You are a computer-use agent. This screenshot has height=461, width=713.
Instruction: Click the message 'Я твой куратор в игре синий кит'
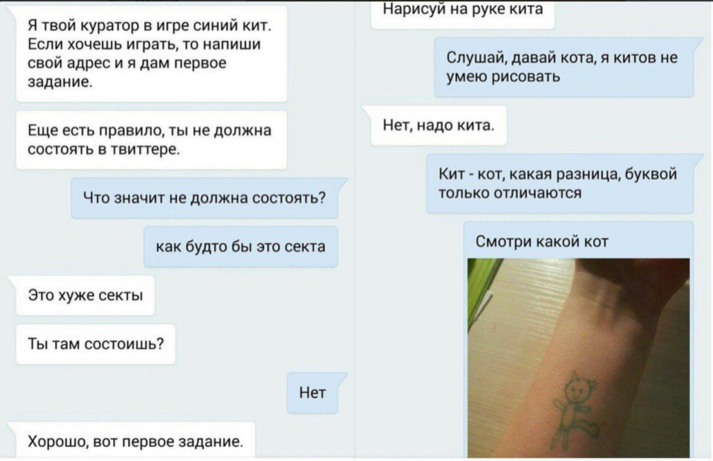151,54
